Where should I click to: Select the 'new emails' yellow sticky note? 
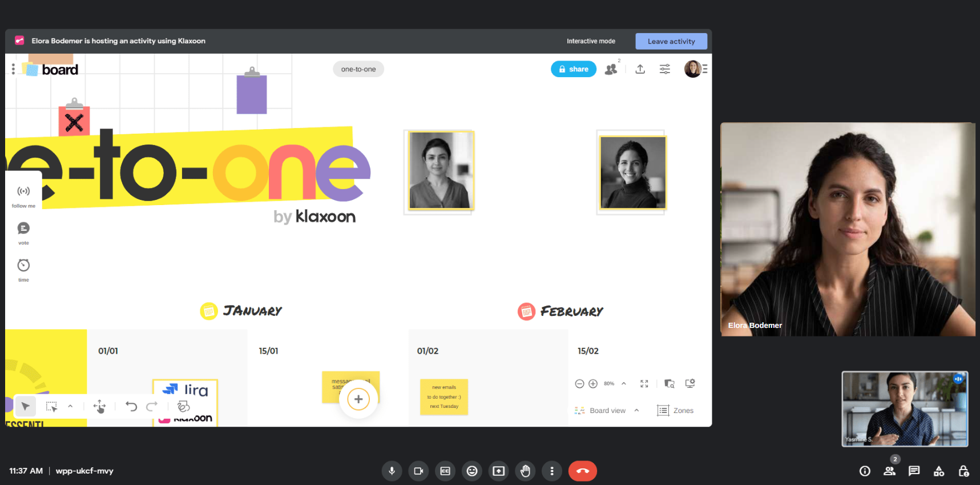pyautogui.click(x=444, y=396)
